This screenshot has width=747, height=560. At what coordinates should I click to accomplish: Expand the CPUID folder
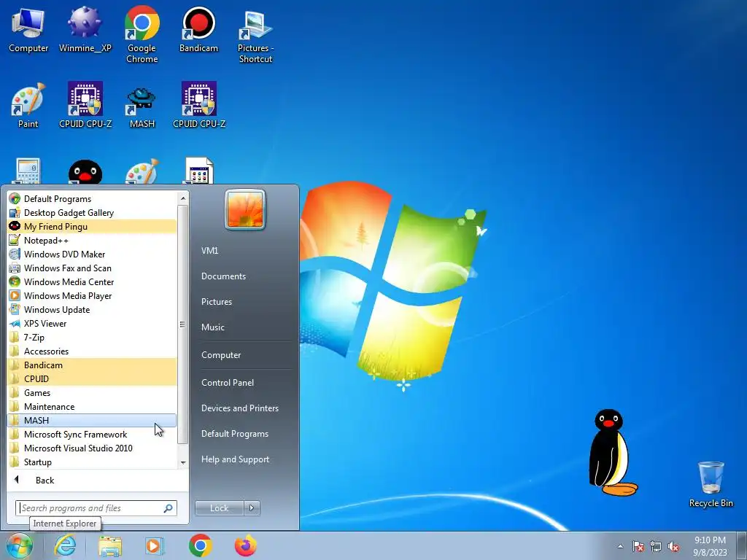pos(92,378)
